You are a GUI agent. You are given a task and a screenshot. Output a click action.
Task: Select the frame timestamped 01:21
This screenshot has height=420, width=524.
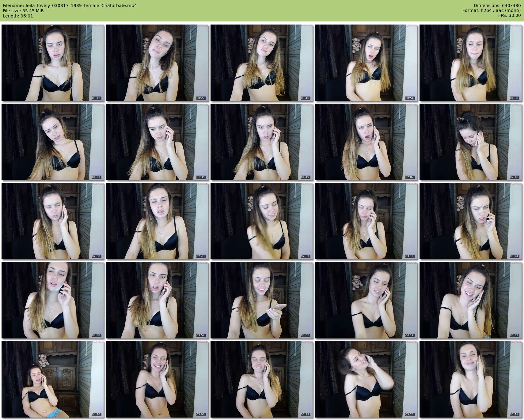[53, 142]
